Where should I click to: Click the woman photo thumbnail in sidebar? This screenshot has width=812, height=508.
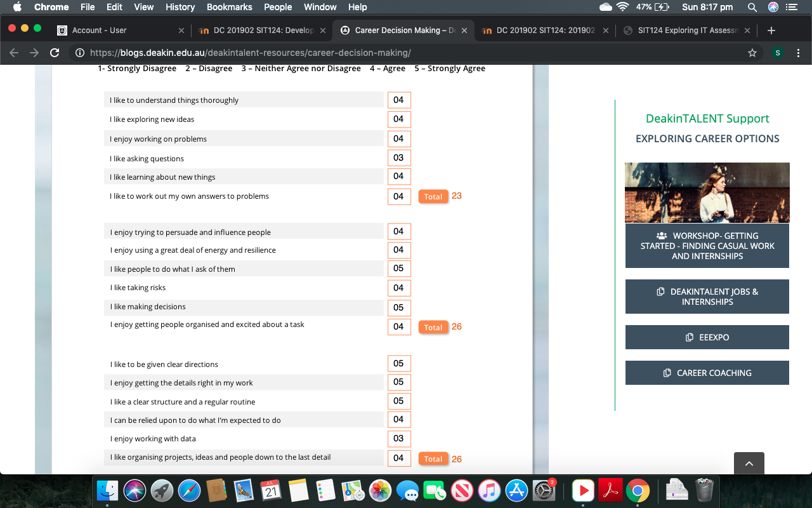707,192
